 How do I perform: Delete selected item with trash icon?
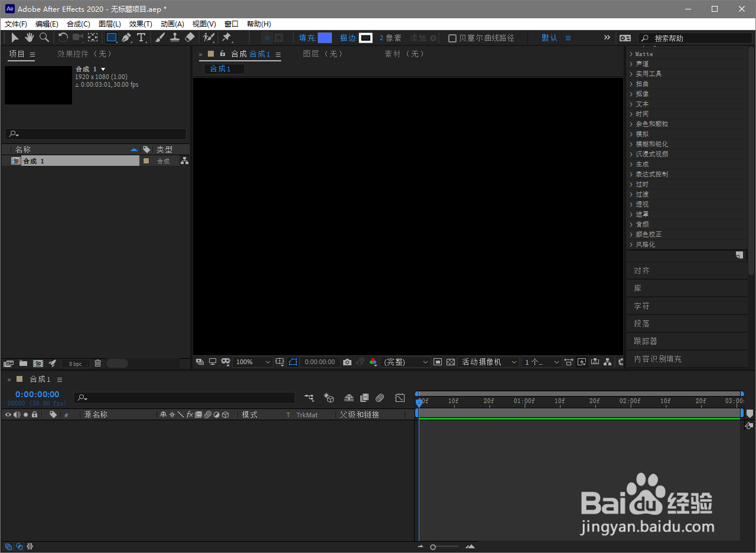click(x=98, y=364)
